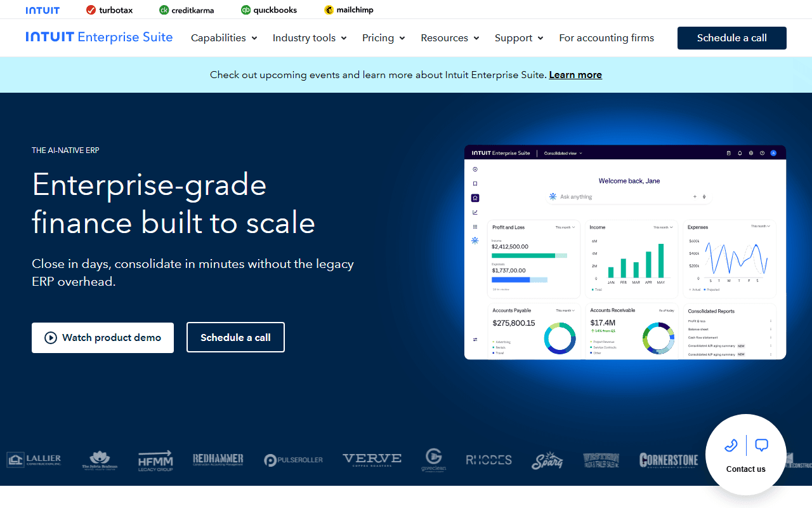
Task: Click the Sylvia Bodman lotus logo
Action: [x=100, y=460]
